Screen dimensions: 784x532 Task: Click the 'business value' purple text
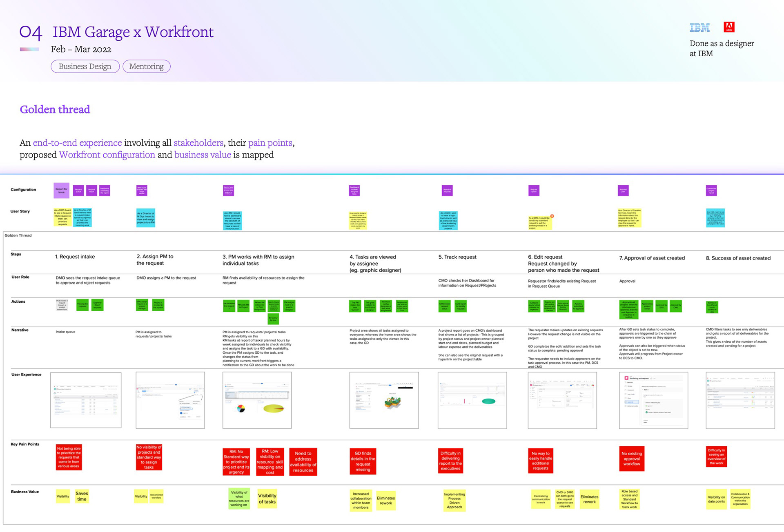(203, 155)
